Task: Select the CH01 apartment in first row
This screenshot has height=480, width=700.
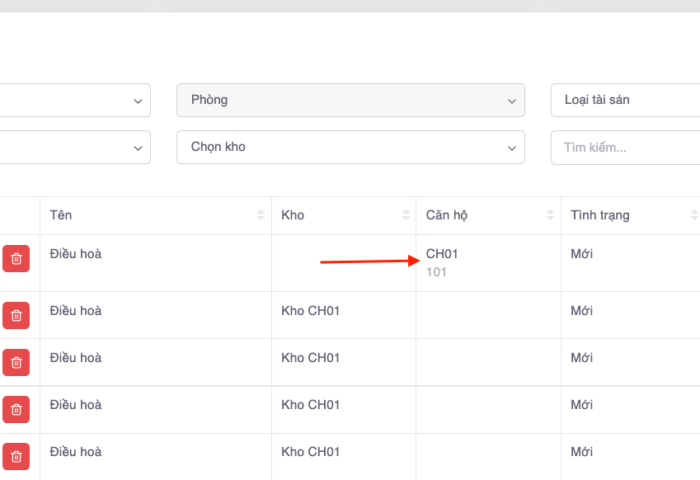Action: click(442, 255)
